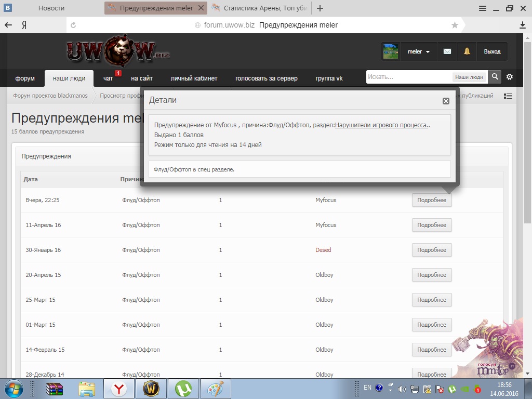Open a new browser tab

[320, 8]
